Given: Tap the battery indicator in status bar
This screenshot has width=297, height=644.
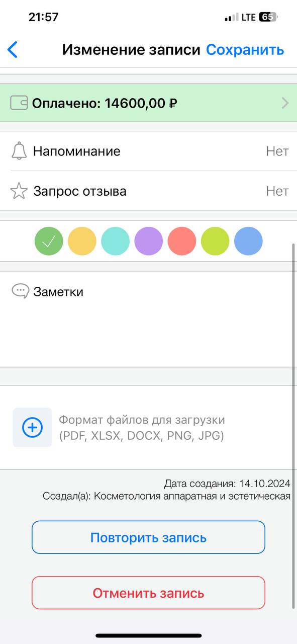Looking at the screenshot, I should point(268,17).
